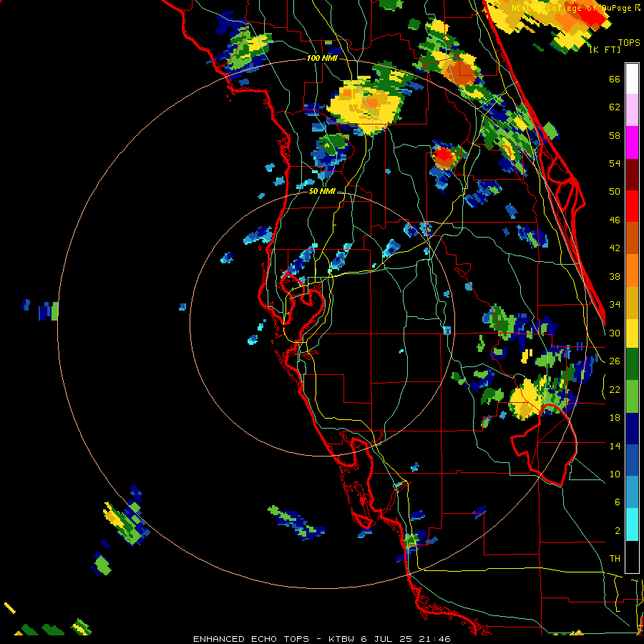Click the legend value "62"

coord(615,107)
